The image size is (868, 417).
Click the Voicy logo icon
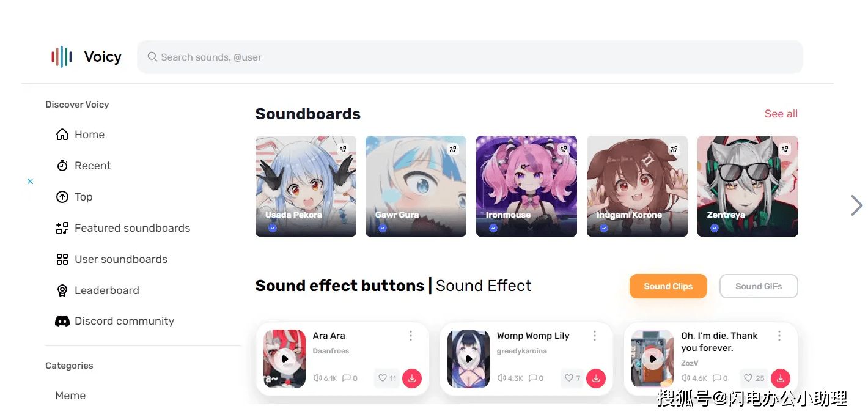pos(62,57)
